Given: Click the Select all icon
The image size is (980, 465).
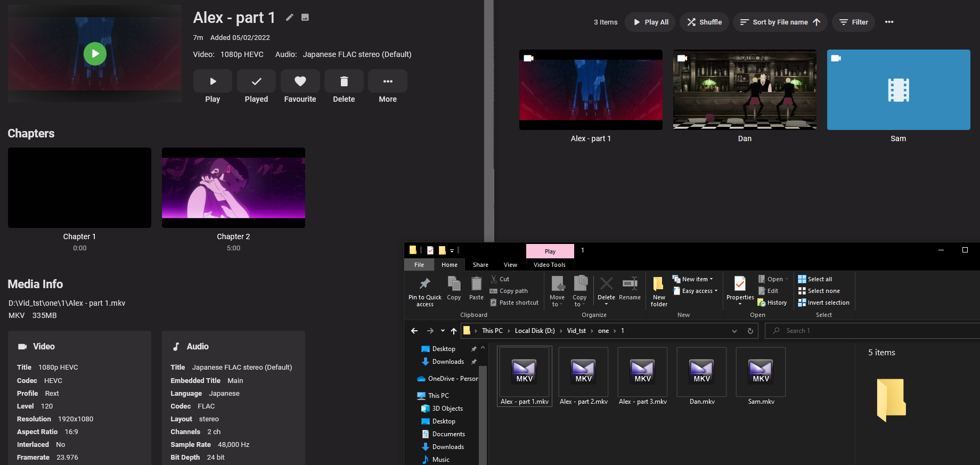Looking at the screenshot, I should (802, 279).
